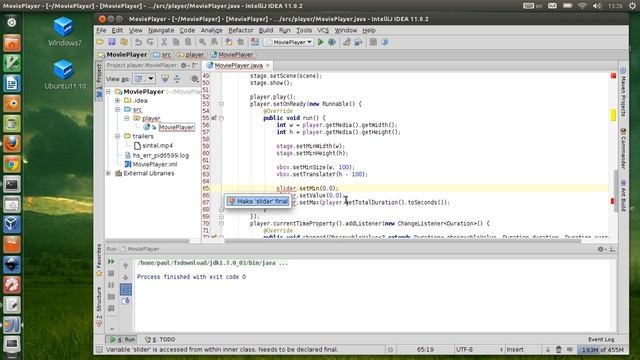This screenshot has width=640, height=360.
Task: Click the Open file toolbar icon
Action: [x=100, y=42]
